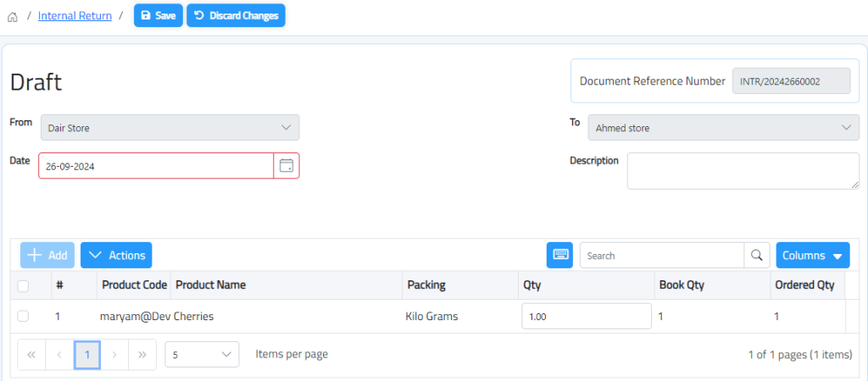
Task: Go to previous page arrow
Action: pos(59,355)
